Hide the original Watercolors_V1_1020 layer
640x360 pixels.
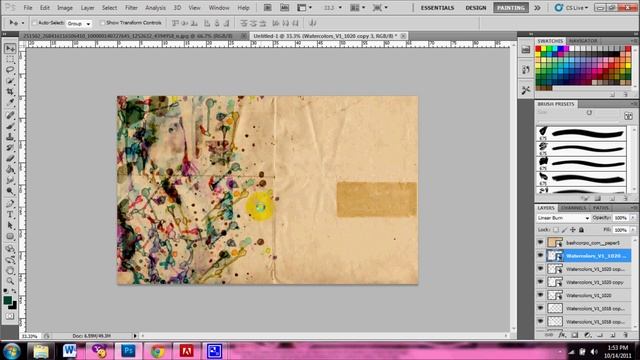pyautogui.click(x=540, y=295)
